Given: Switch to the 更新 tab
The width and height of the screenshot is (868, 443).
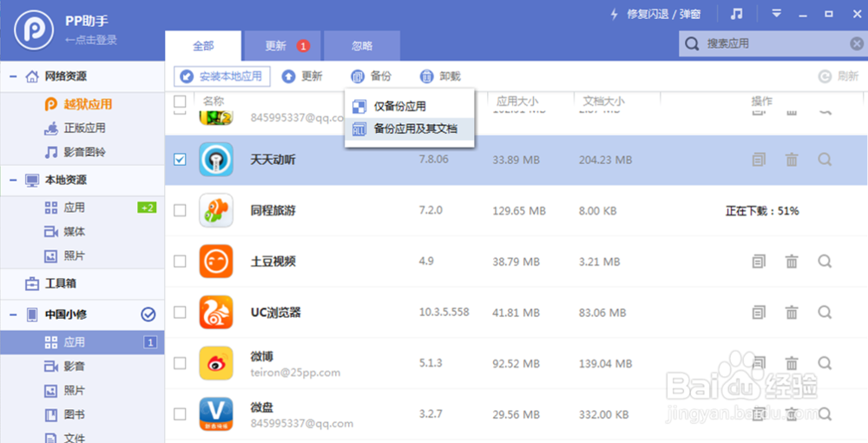Looking at the screenshot, I should click(x=282, y=46).
